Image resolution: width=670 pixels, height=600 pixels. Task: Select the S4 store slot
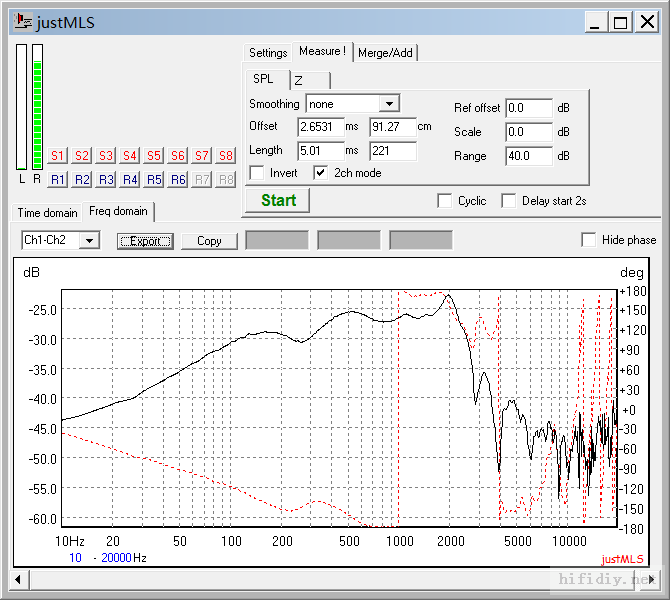click(x=129, y=156)
